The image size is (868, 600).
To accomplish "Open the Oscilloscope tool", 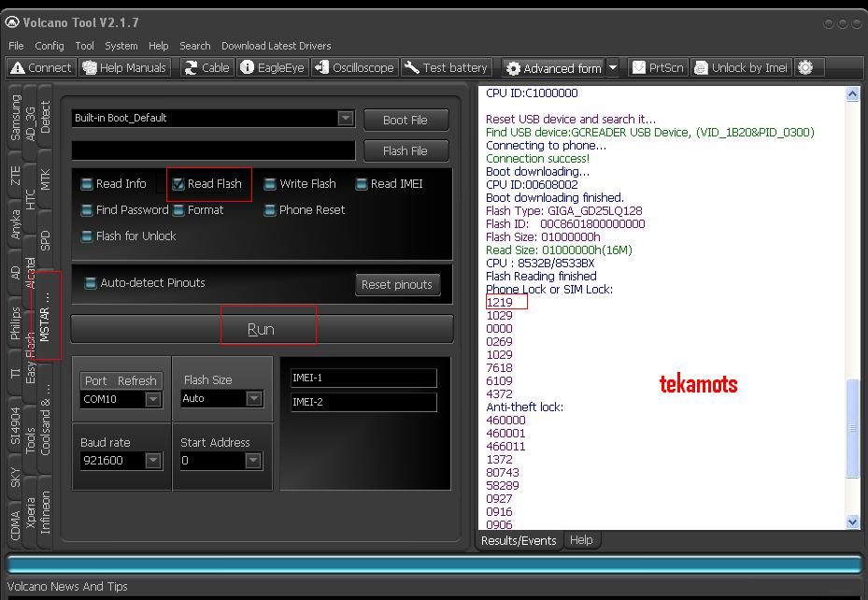I will (354, 67).
